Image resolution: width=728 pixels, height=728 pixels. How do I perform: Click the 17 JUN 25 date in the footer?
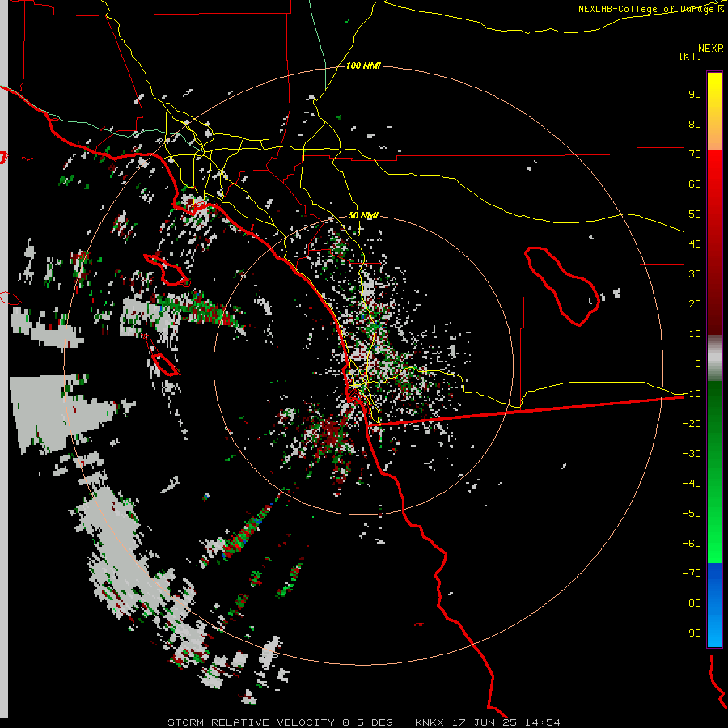point(484,722)
